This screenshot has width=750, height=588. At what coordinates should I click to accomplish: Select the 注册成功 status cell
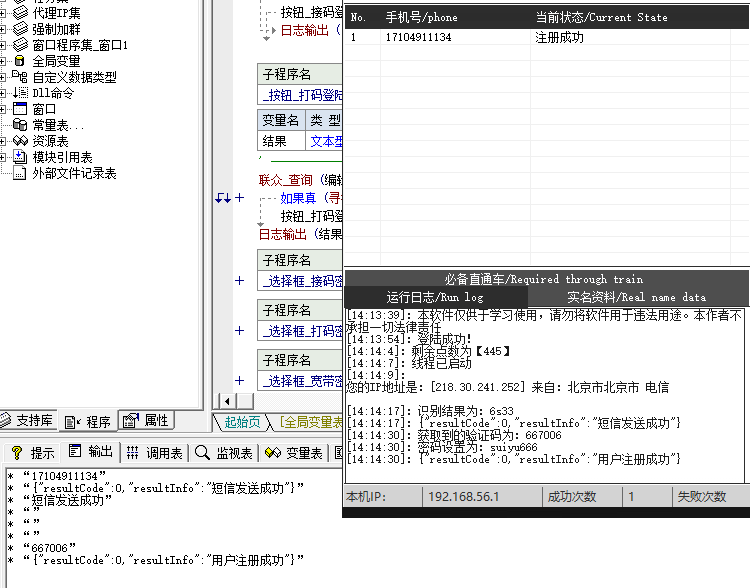pos(559,37)
